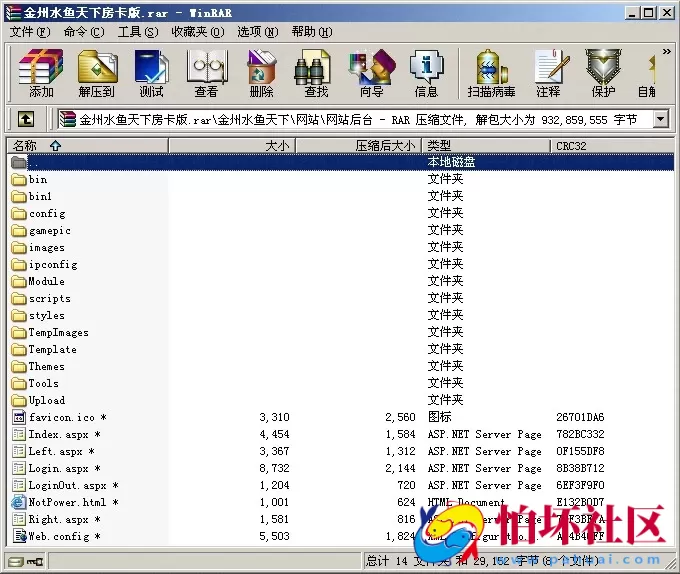The height and width of the screenshot is (574, 680).
Task: Select the styles folder
Action: pos(38,315)
